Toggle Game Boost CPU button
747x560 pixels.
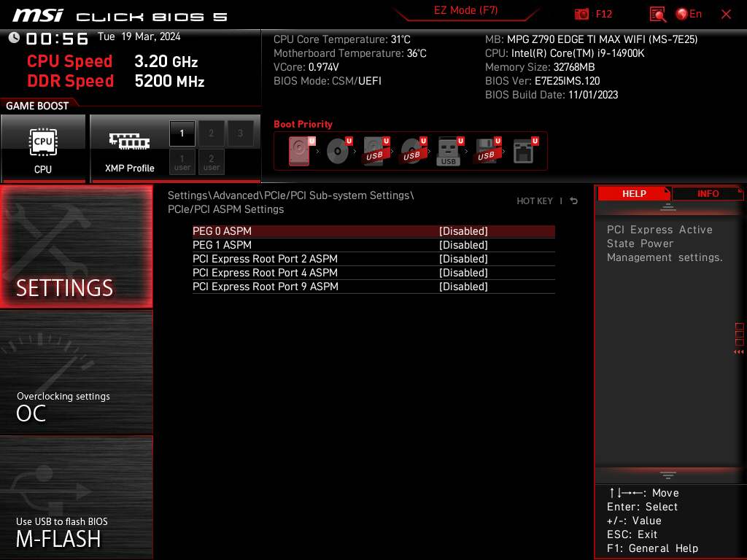43,149
